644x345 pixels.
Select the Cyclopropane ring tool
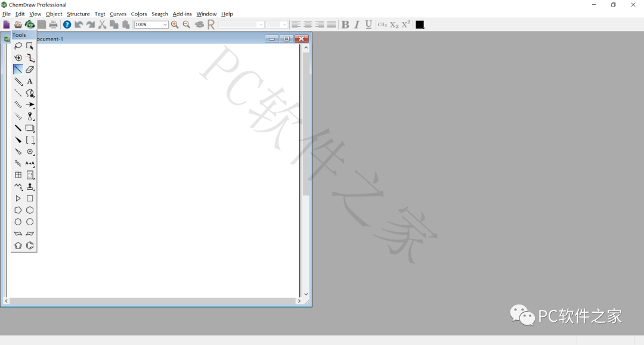18,198
